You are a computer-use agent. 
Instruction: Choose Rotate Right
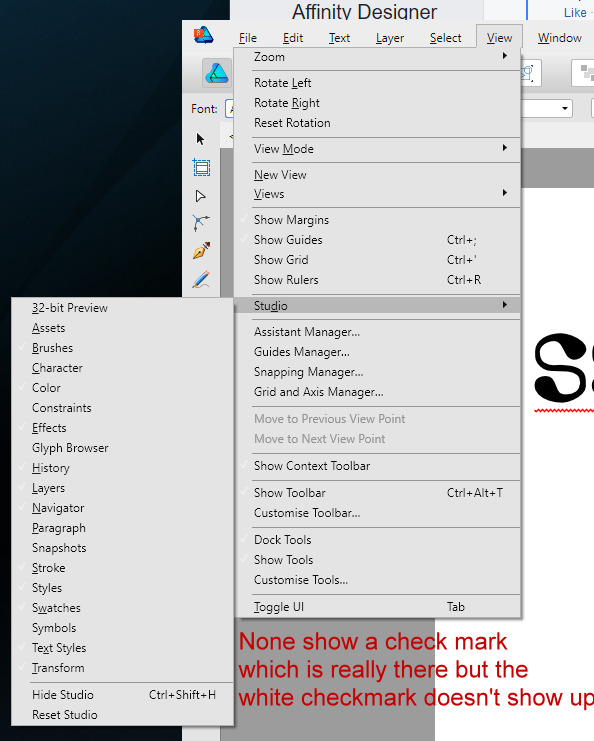click(x=378, y=103)
